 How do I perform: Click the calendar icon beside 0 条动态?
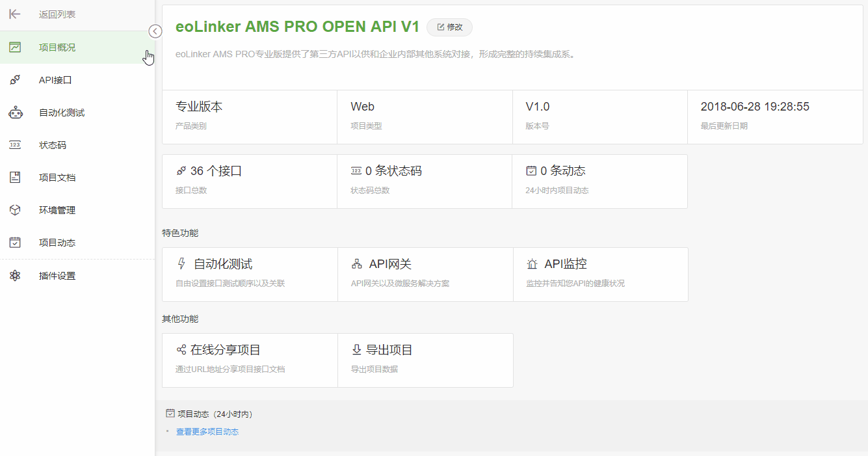pyautogui.click(x=531, y=171)
